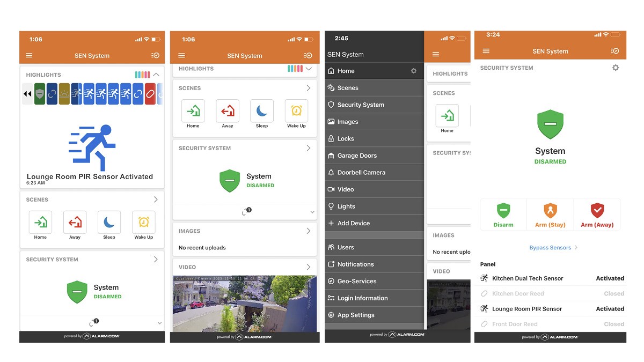
Task: Tap Geo-Services in the side menu
Action: 356,281
